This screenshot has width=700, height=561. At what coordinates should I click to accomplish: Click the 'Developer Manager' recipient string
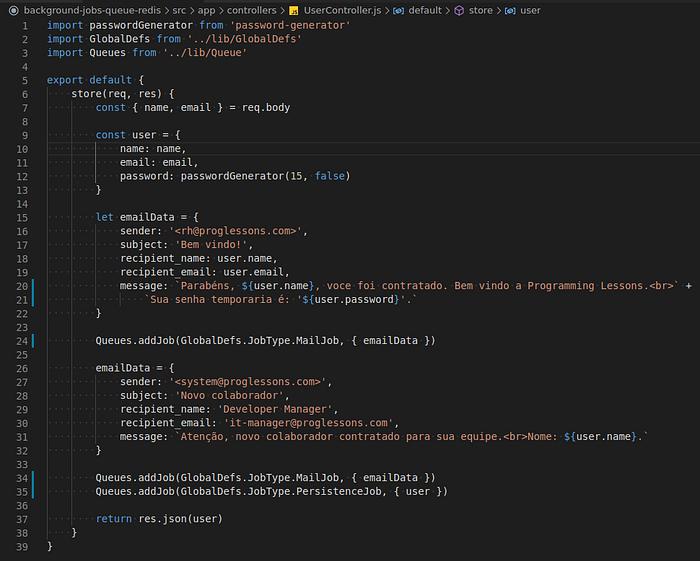(275, 410)
